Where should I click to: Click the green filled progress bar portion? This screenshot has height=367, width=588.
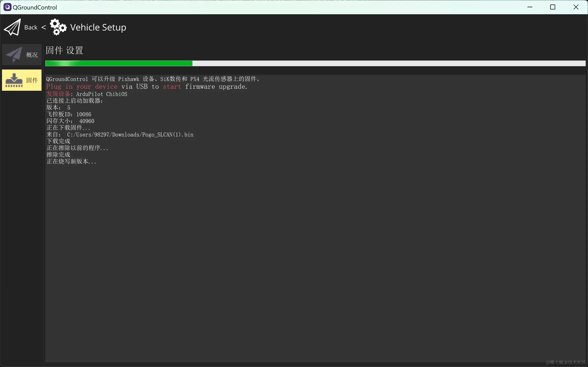coord(119,63)
